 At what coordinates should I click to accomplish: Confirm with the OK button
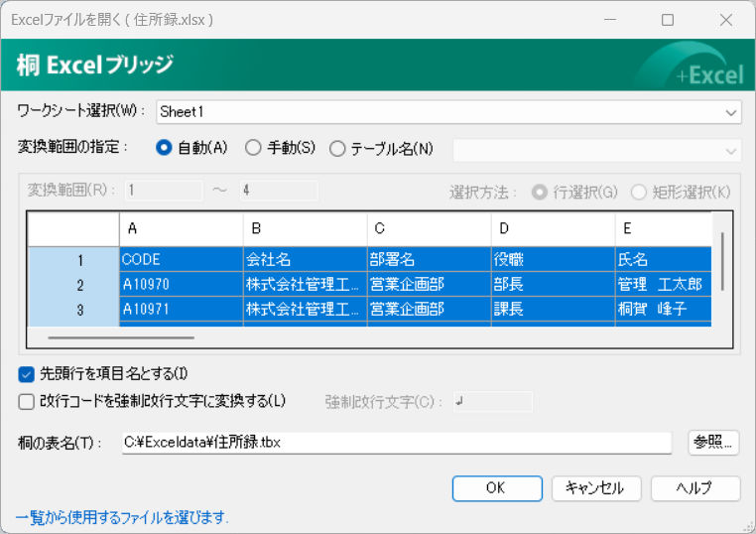point(497,488)
